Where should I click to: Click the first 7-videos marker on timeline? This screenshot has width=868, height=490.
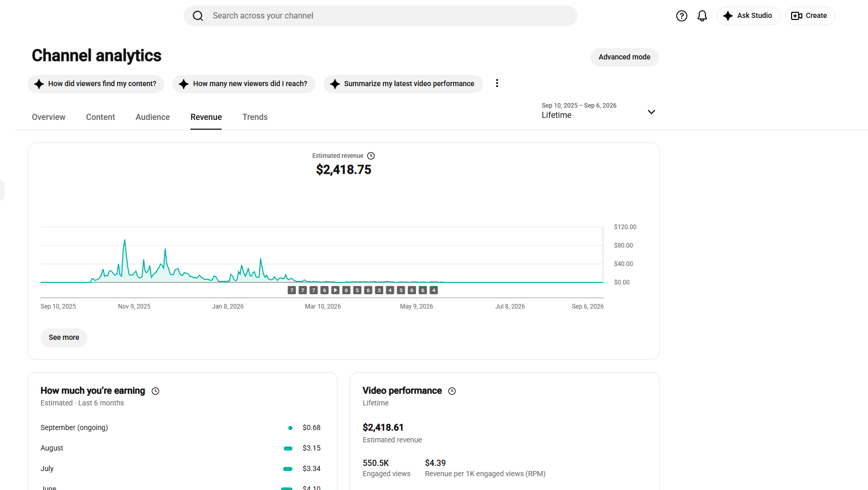click(291, 290)
